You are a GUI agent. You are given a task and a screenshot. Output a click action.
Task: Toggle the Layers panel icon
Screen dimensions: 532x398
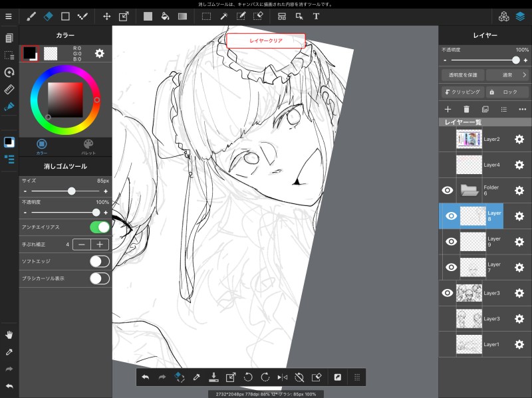click(x=521, y=16)
